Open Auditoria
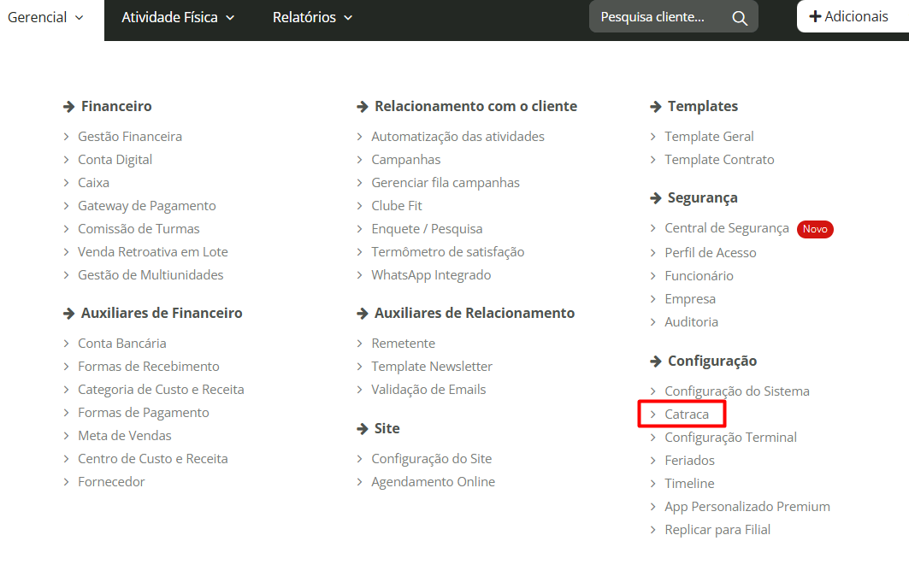 click(691, 322)
